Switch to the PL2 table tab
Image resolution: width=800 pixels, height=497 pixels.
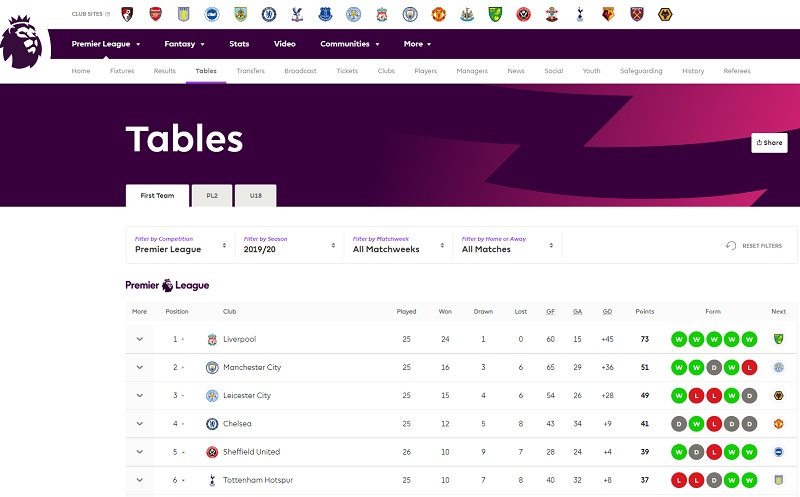(x=211, y=196)
